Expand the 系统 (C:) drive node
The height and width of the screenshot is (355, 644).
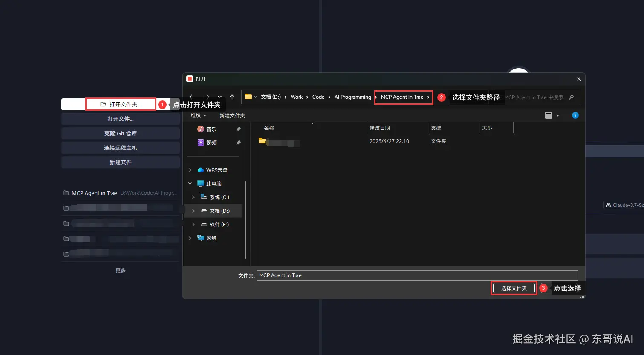(x=193, y=197)
